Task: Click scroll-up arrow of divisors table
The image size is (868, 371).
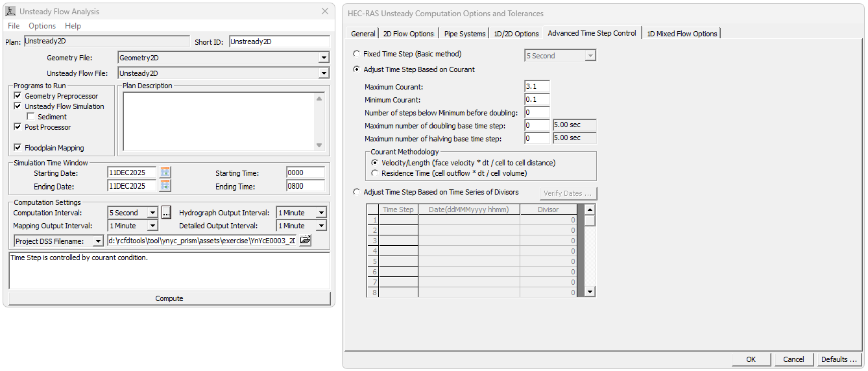Action: click(590, 209)
